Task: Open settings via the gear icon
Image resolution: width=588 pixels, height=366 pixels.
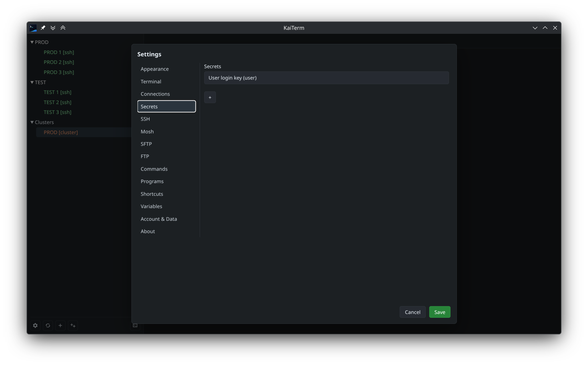Action: 35,325
